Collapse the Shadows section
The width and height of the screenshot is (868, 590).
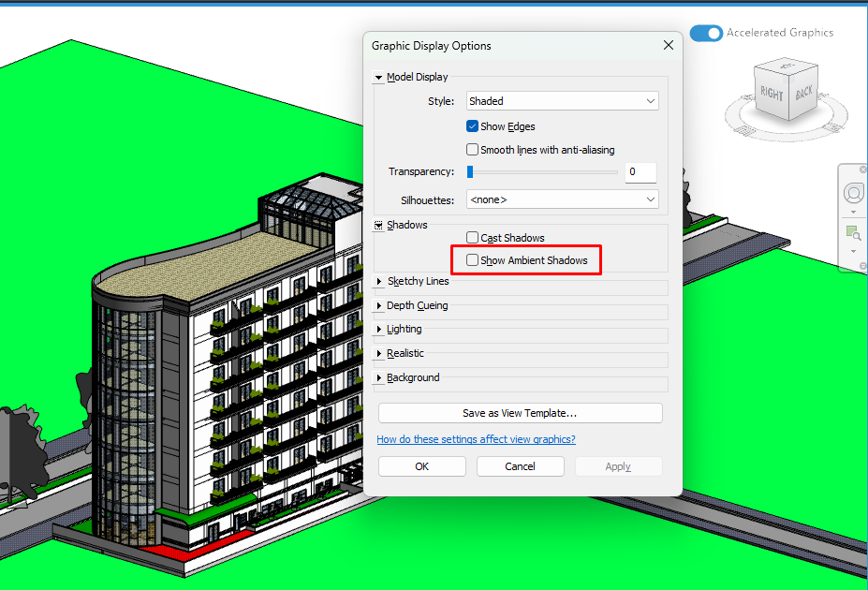click(378, 226)
